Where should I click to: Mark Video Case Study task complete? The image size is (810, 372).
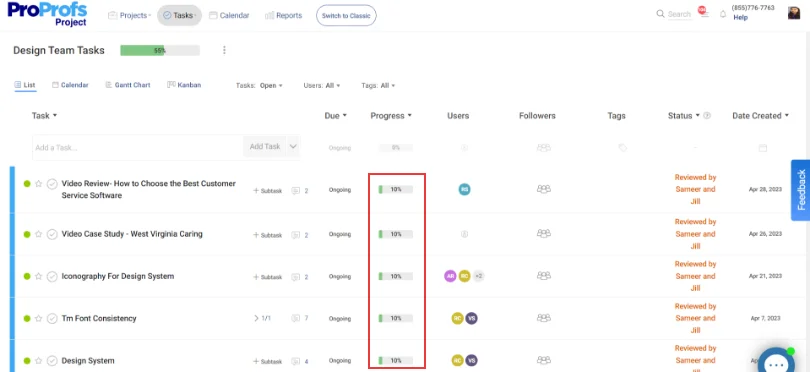tap(52, 234)
